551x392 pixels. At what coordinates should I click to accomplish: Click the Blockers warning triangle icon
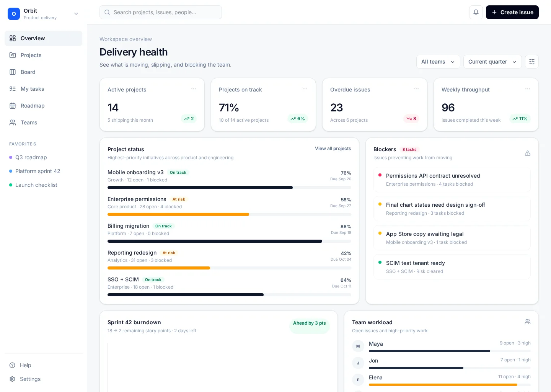coord(528,153)
